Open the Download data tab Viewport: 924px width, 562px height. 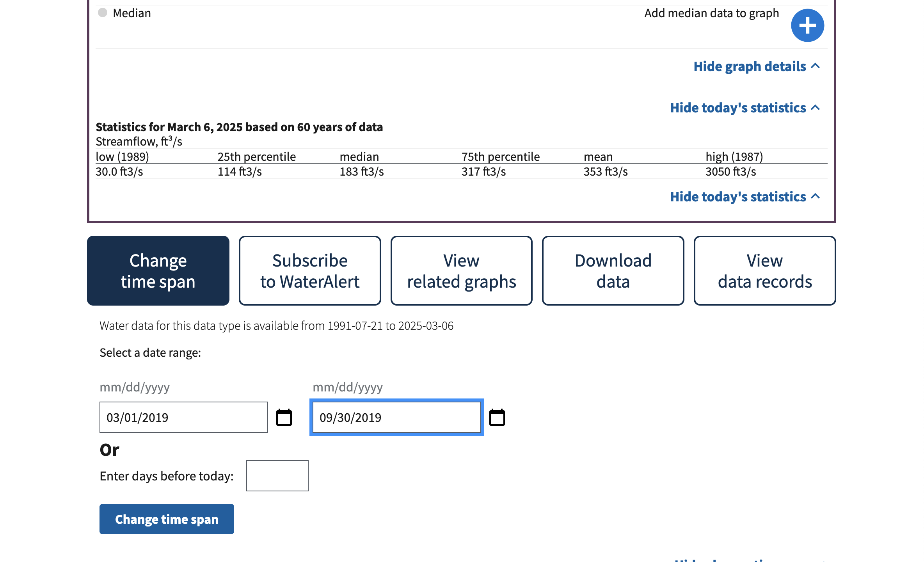coord(613,270)
